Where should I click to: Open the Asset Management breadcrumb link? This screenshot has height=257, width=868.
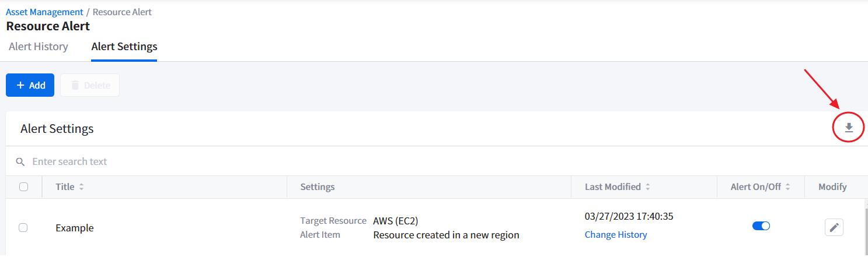(x=44, y=12)
